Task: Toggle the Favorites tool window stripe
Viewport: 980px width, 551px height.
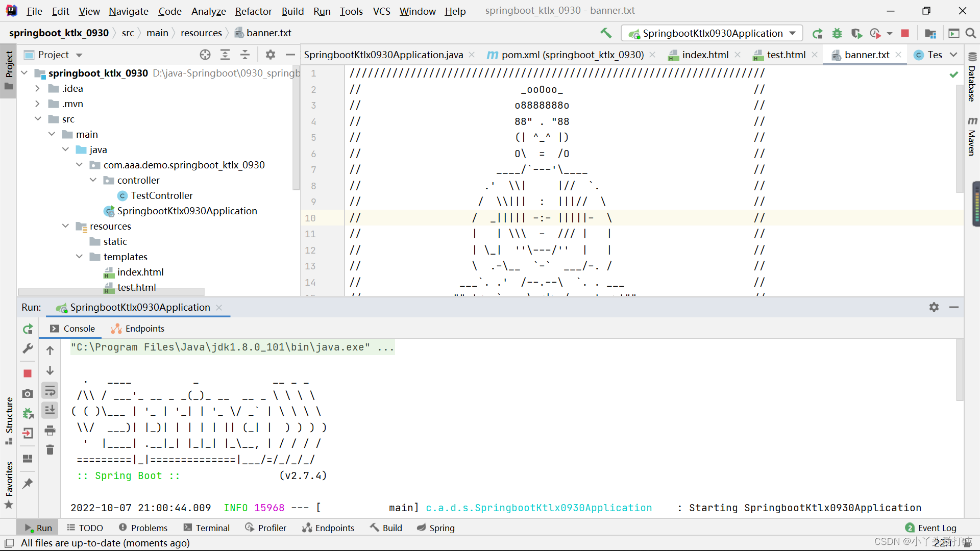Action: (x=9, y=485)
